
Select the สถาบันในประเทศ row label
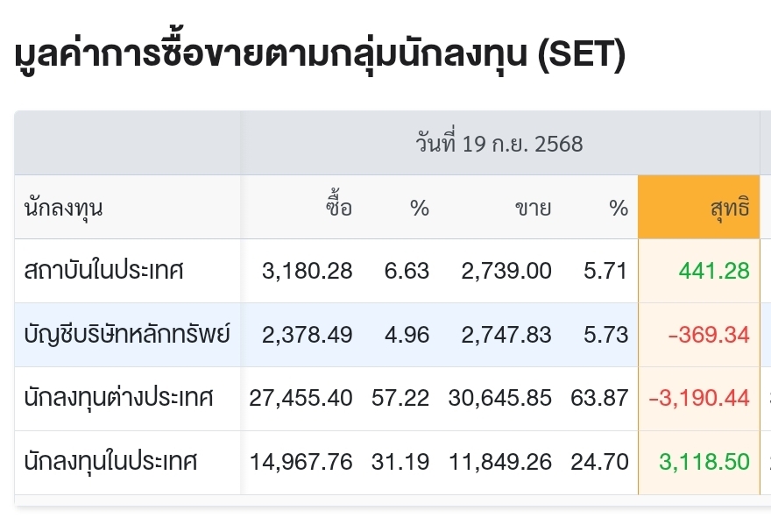[103, 271]
